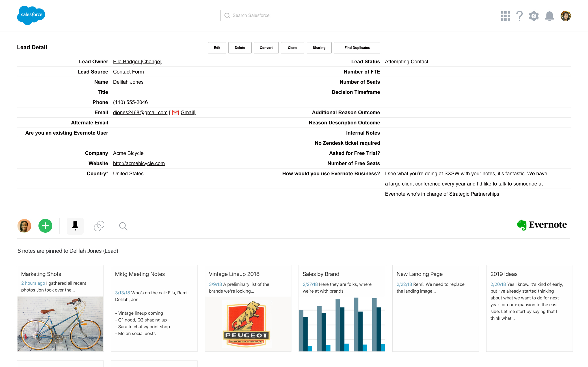Click the Salesforce app grid icon
The image size is (588, 367).
tap(505, 15)
